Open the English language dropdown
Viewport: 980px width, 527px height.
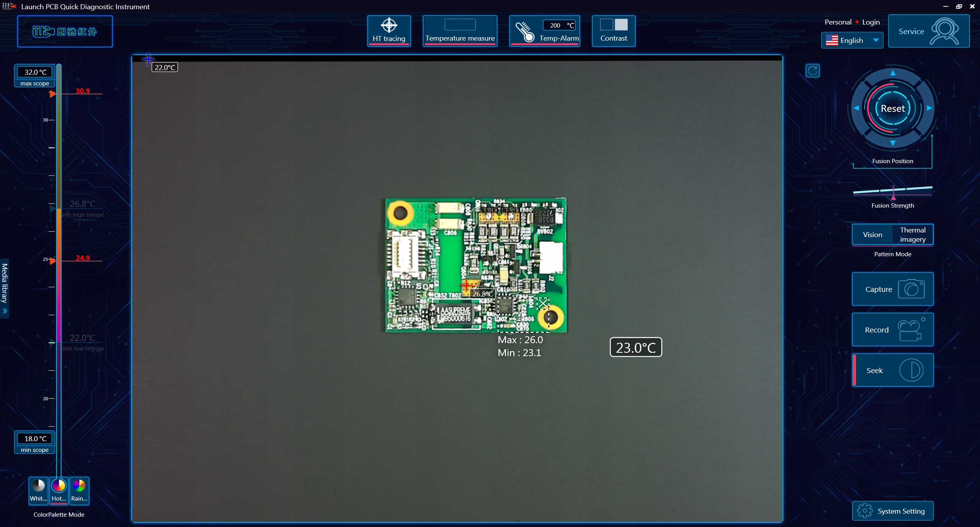click(x=852, y=40)
